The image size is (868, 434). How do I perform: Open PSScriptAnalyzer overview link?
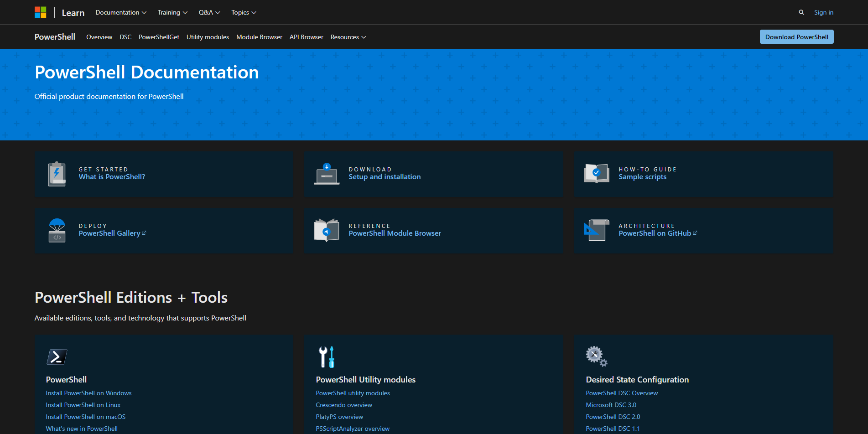coord(353,429)
